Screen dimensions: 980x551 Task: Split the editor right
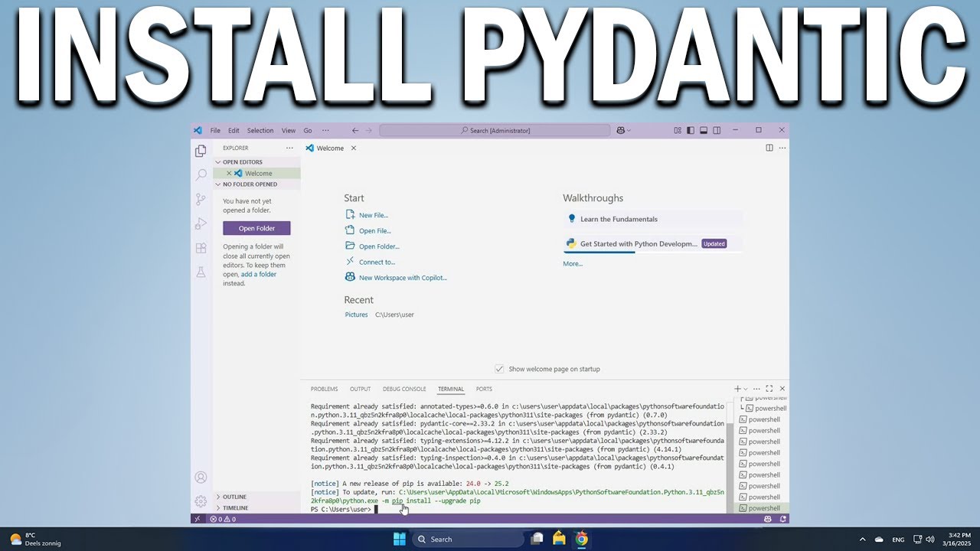(769, 148)
